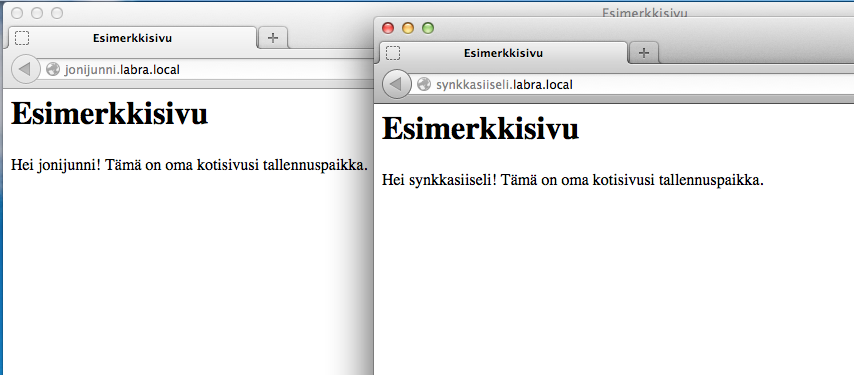Select the Esimerkkisivu tab in the back window
Viewport: 854px width, 375px height.
click(x=132, y=38)
